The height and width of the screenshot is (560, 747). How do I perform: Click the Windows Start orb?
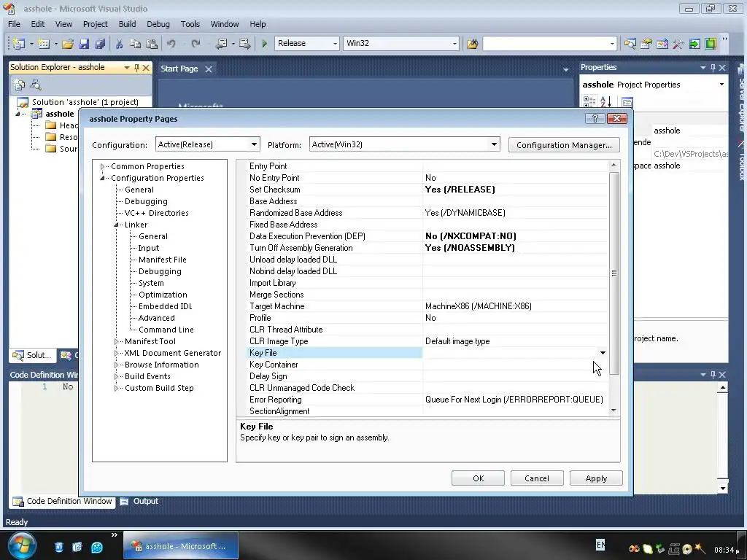click(21, 545)
